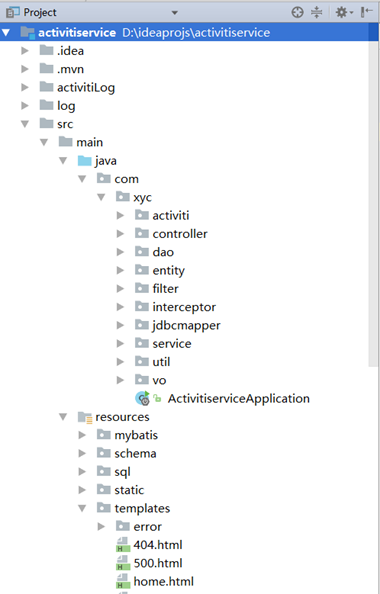Open the Project view dropdown
The height and width of the screenshot is (594, 380).
tap(175, 13)
